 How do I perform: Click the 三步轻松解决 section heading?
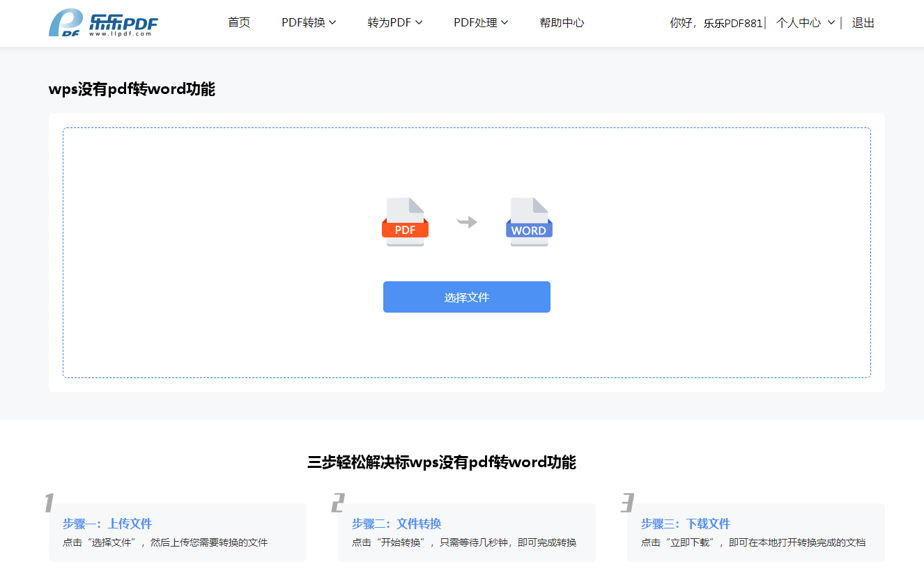(442, 462)
